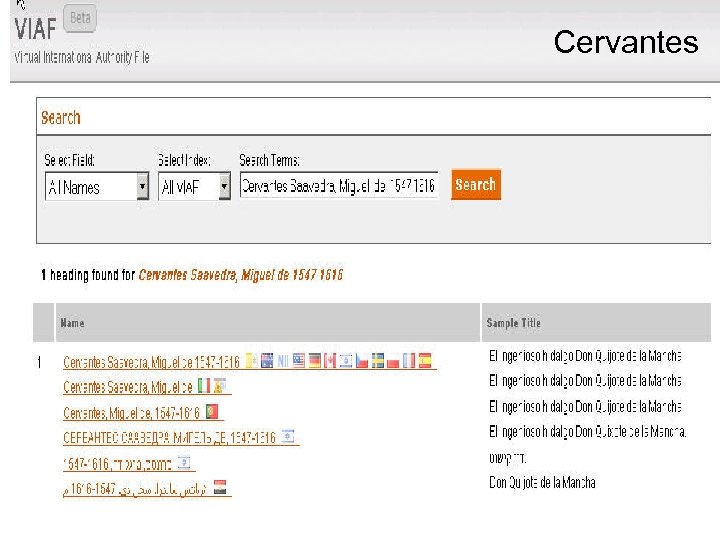Click the first El ingenioso hidalgo sample title
This screenshot has width=720, height=540.
pos(585,356)
